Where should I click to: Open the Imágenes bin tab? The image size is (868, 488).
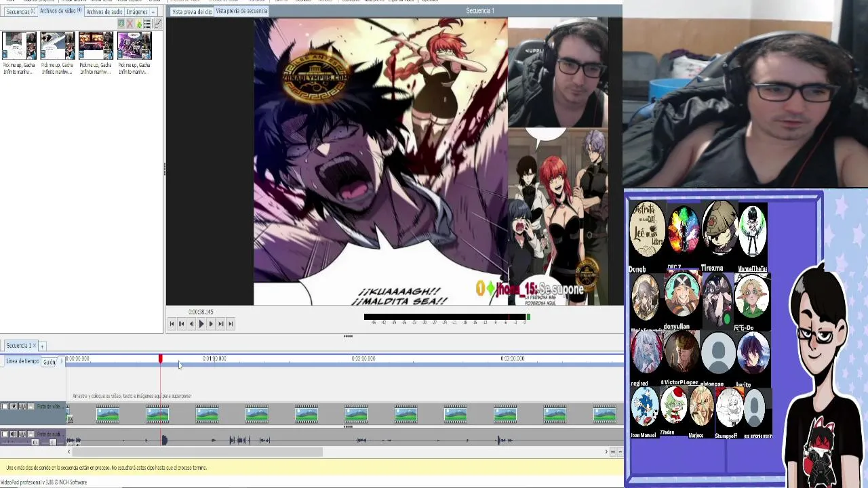(136, 12)
